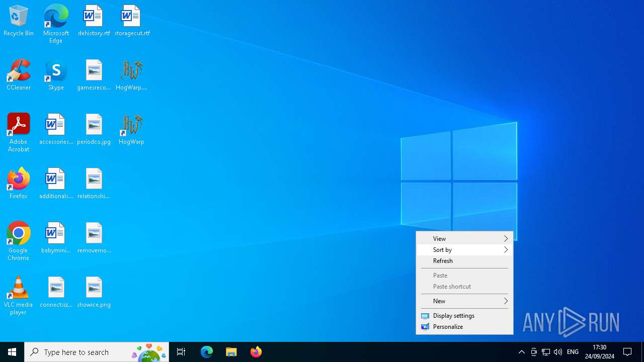This screenshot has width=644, height=362.
Task: Open the clock showing 17:30
Action: [x=599, y=352]
